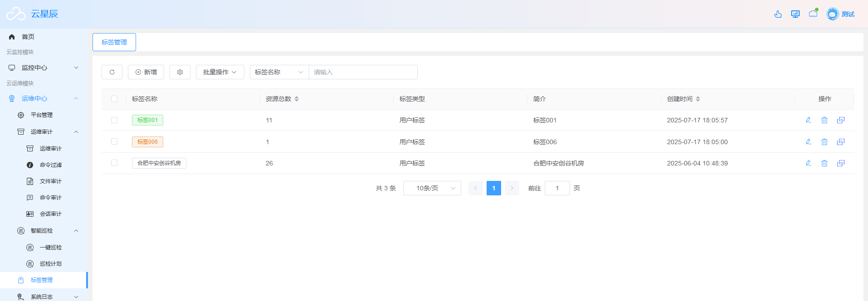This screenshot has width=868, height=301.
Task: Delete the 标签001 row
Action: tap(824, 120)
